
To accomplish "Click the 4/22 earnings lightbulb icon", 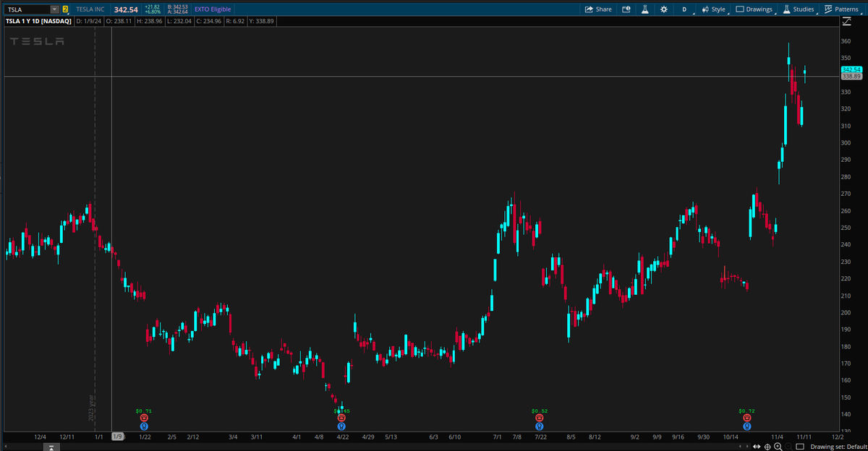I will pyautogui.click(x=341, y=426).
